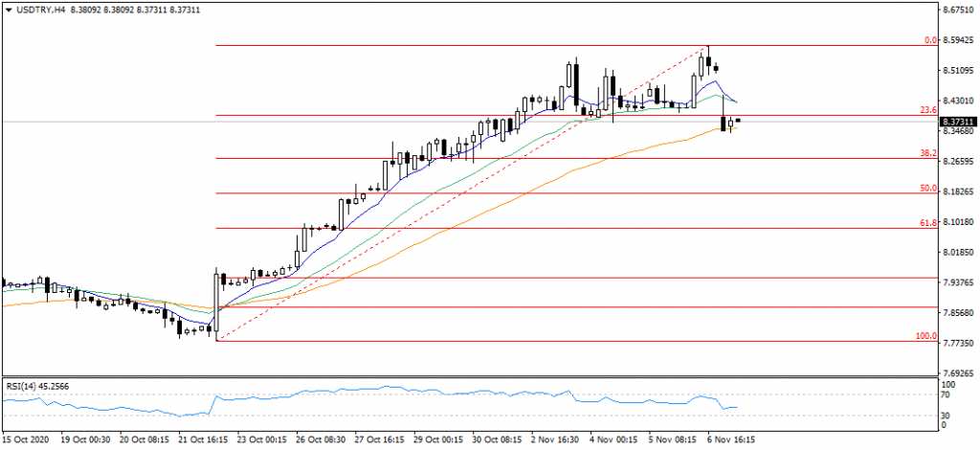
Task: Select the 23.6 Fibonacci retracement label
Action: tap(926, 111)
